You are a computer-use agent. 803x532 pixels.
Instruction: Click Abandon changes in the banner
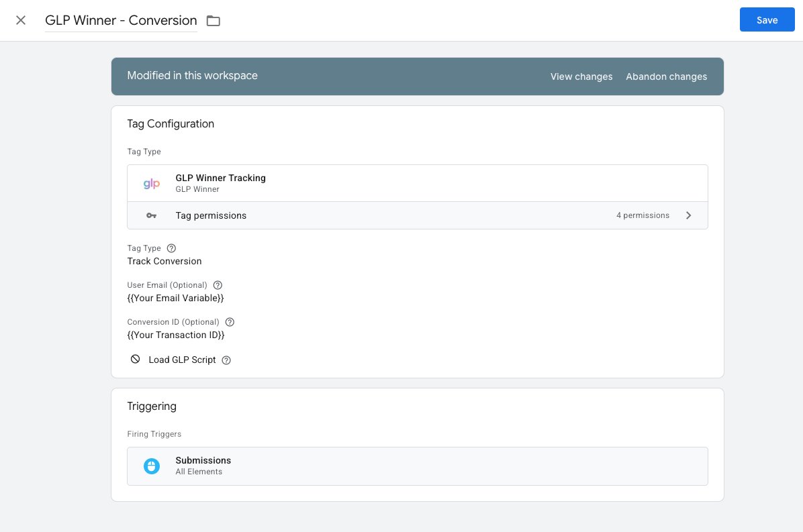coord(666,76)
